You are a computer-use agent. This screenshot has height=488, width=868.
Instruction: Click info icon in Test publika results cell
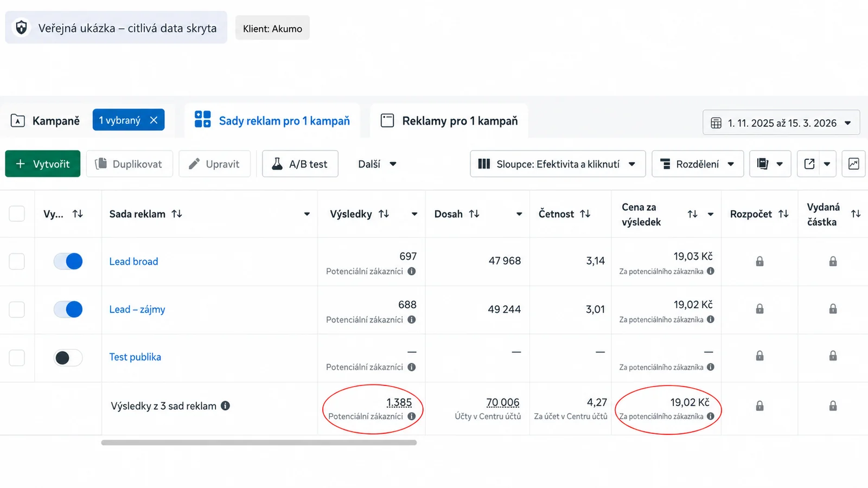pos(412,367)
